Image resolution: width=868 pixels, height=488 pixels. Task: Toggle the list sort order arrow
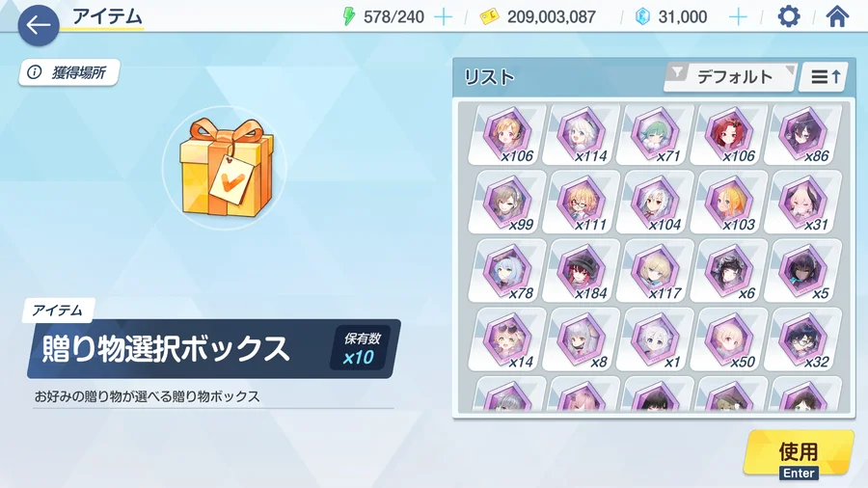click(x=825, y=77)
